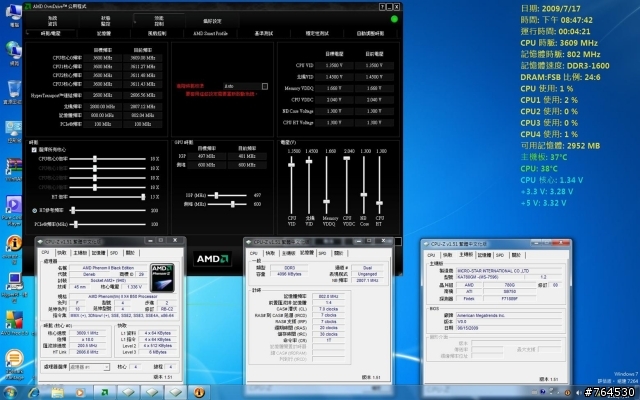The width and height of the screenshot is (640, 400).
Task: Open the processor selection dropdown in CPU-Z
Action: coord(89,367)
